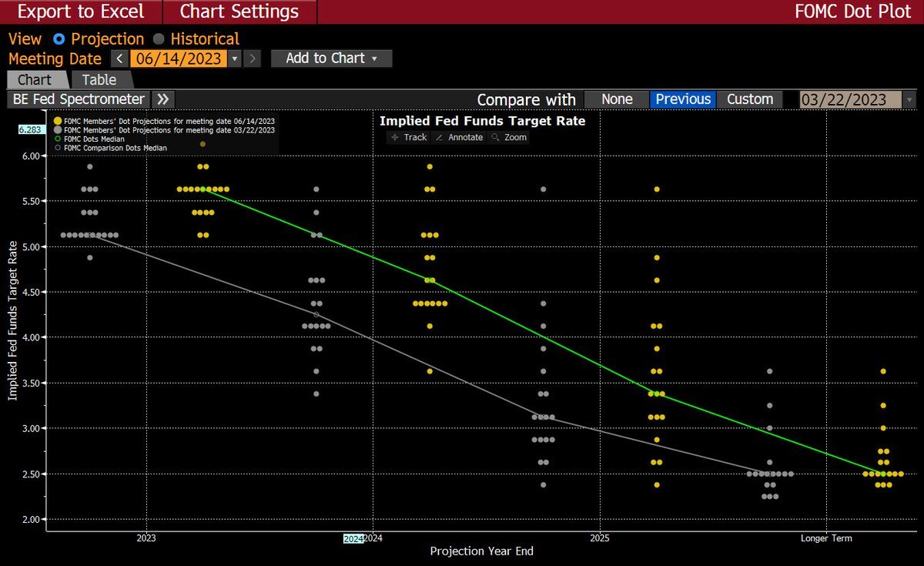Click Export to Excel button
The height and width of the screenshot is (566, 924).
click(x=81, y=12)
